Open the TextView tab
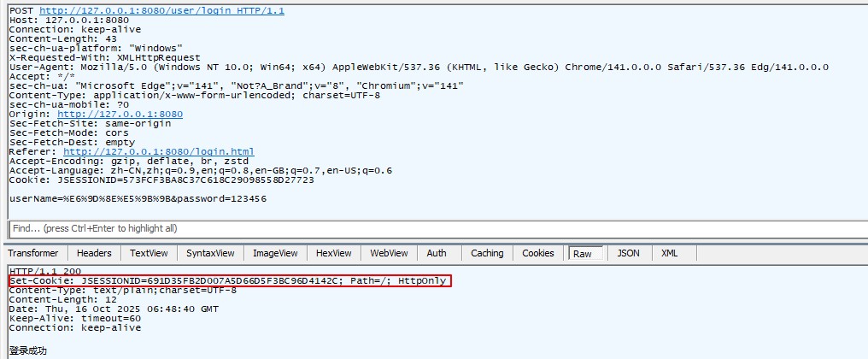The height and width of the screenshot is (359, 868). tap(149, 253)
